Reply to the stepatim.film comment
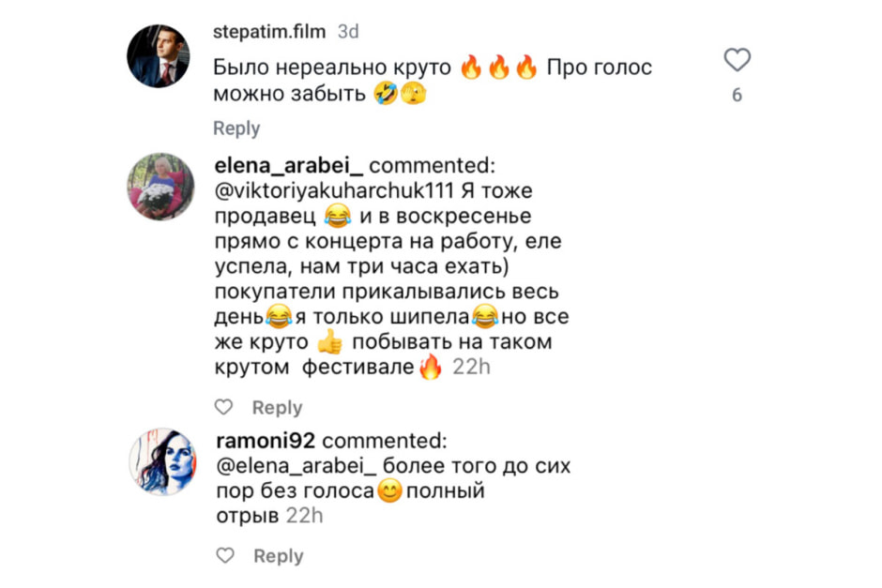 (236, 128)
